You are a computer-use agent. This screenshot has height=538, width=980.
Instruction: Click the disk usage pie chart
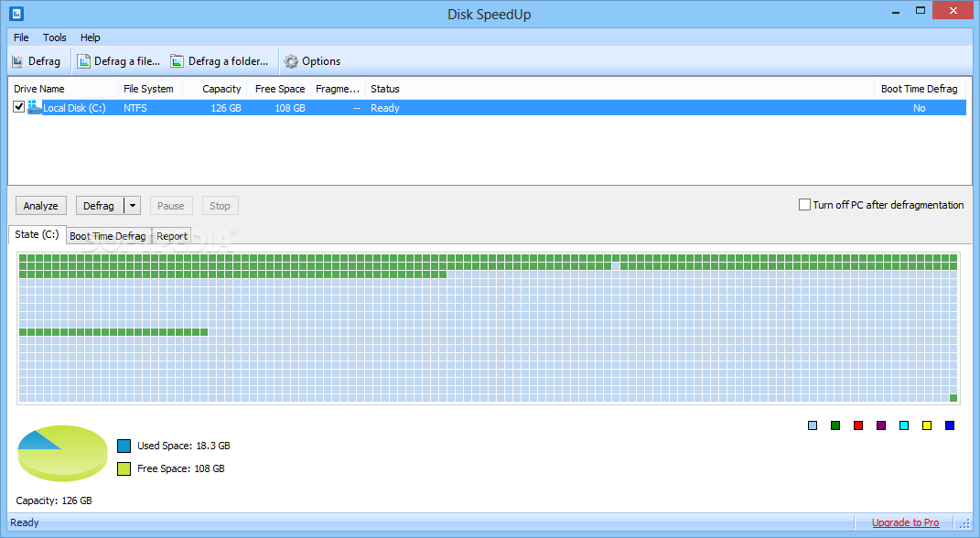62,453
